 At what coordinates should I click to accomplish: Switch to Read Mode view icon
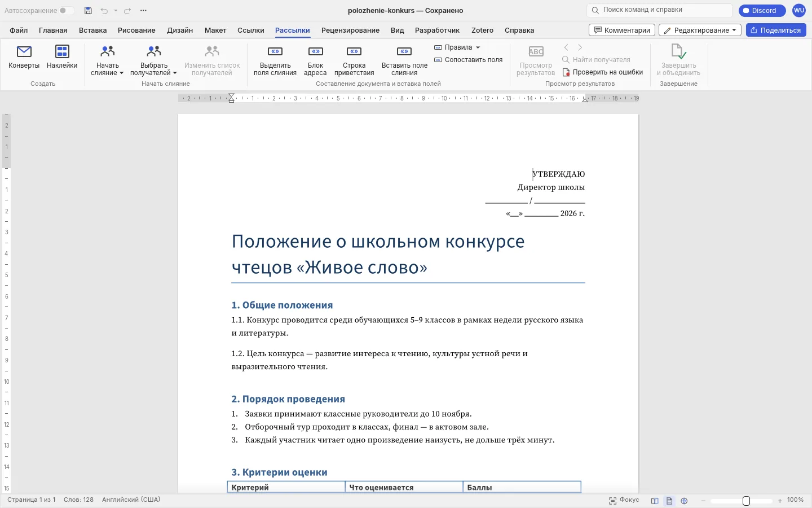tap(655, 501)
